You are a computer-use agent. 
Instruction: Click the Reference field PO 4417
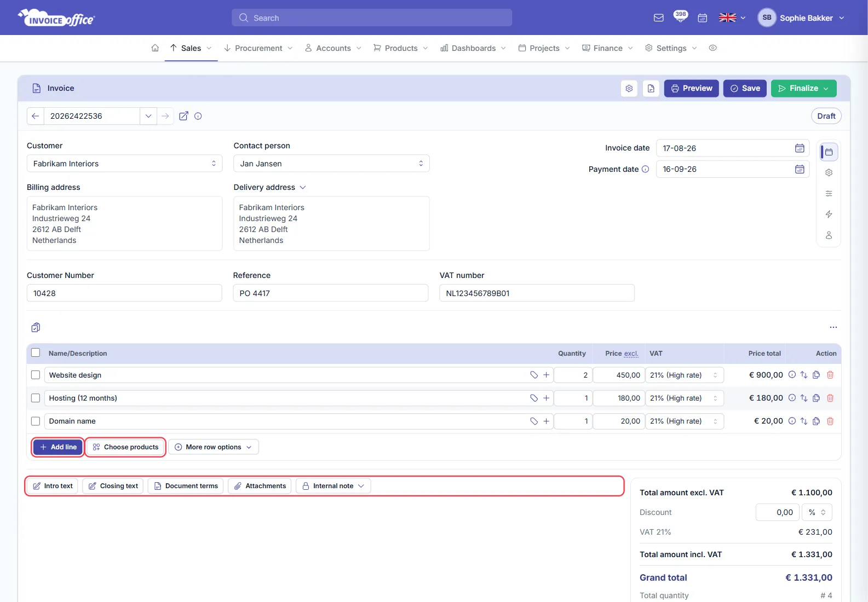click(330, 293)
